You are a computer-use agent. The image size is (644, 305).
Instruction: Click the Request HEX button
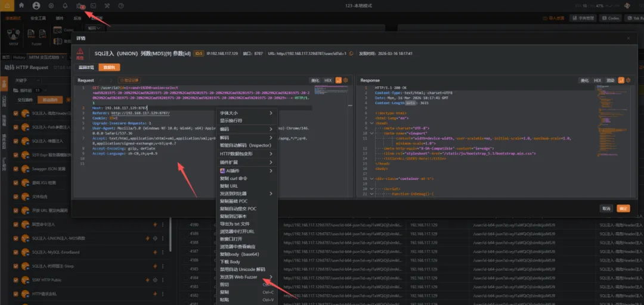click(328, 80)
